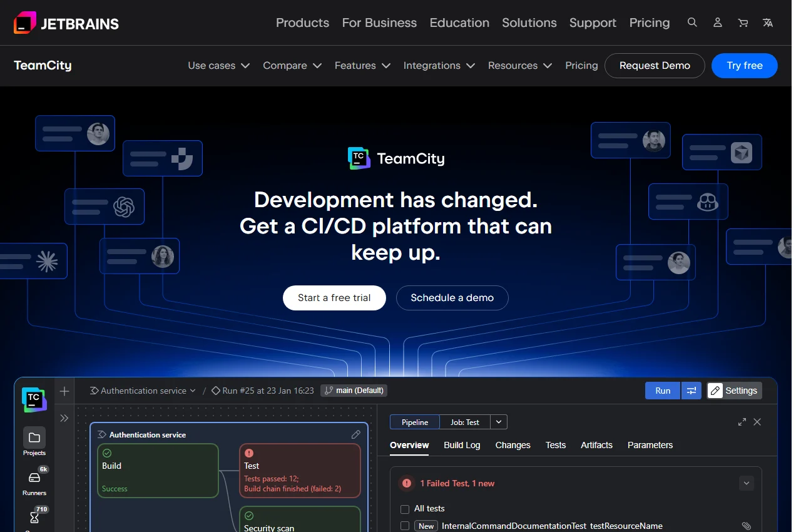Click the blue Run button
801x532 pixels.
(663, 391)
